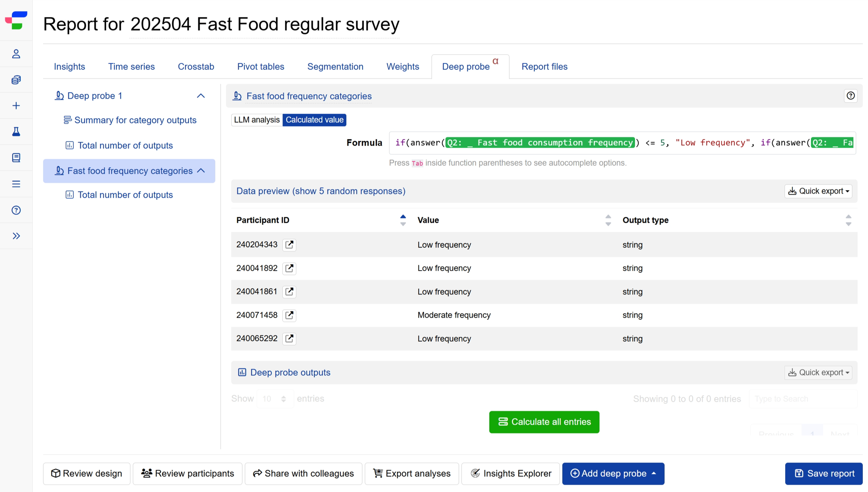Viewport: 868px width, 492px height.
Task: Switch to the Time series tab
Action: click(131, 67)
